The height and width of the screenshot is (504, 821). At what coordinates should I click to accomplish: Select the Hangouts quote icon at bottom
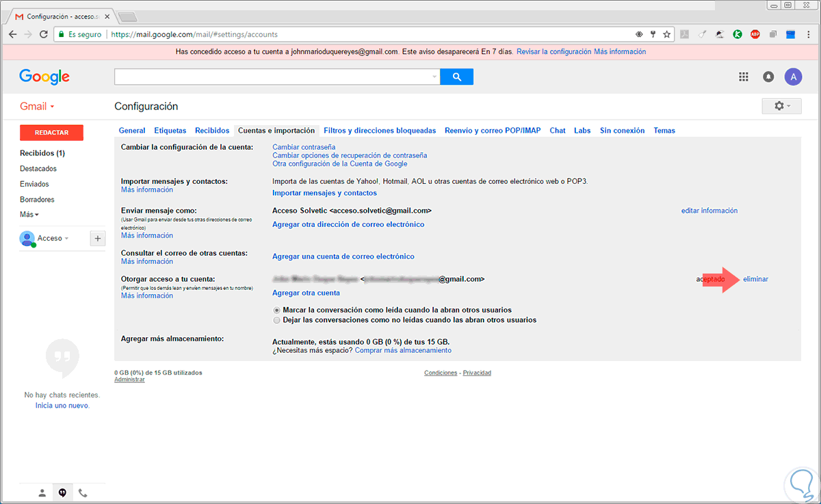pos(62,492)
